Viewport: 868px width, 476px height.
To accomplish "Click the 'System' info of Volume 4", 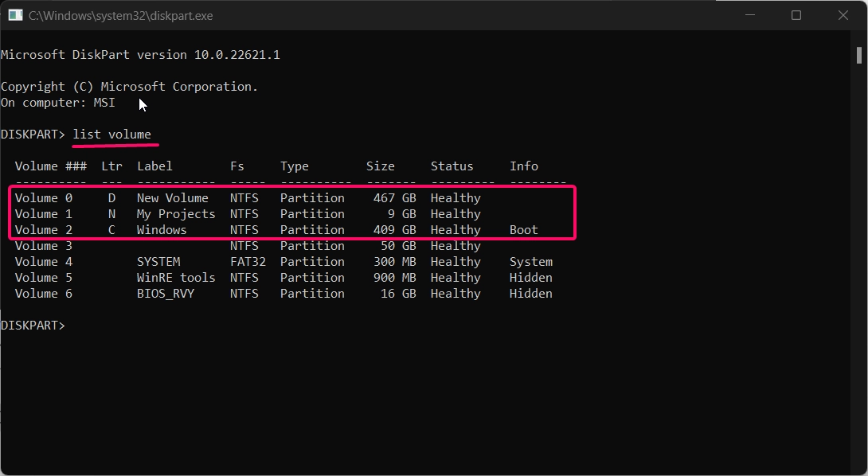I will pos(531,262).
